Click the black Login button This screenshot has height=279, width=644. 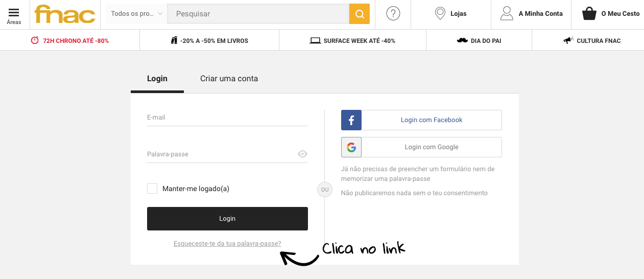(x=227, y=219)
